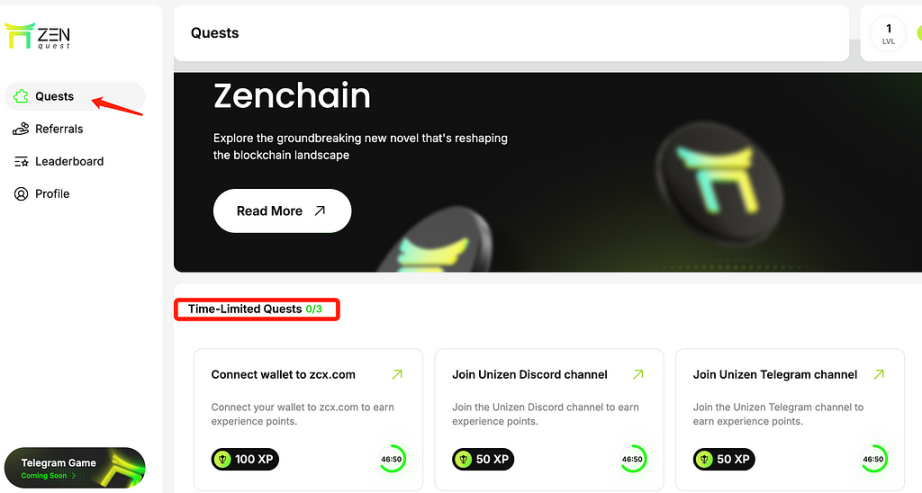Click the Leaderboard list-star icon
This screenshot has height=493, width=922.
click(x=21, y=161)
